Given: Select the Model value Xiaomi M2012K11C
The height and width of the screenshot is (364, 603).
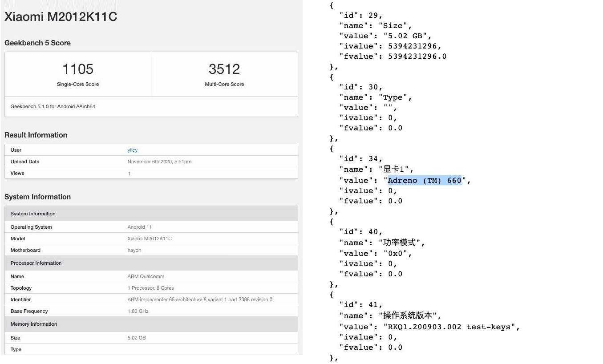Looking at the screenshot, I should 150,239.
